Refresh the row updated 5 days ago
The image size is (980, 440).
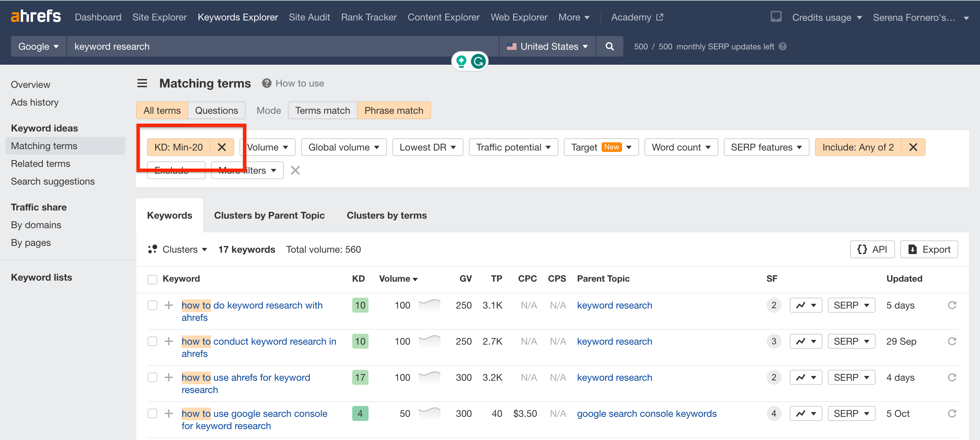click(951, 305)
